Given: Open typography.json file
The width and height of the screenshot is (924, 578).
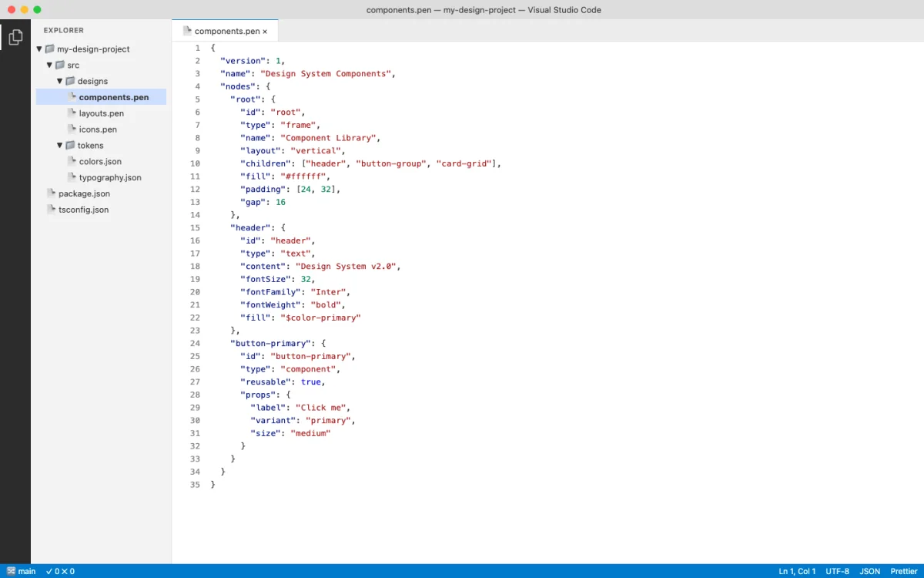Looking at the screenshot, I should [101, 178].
